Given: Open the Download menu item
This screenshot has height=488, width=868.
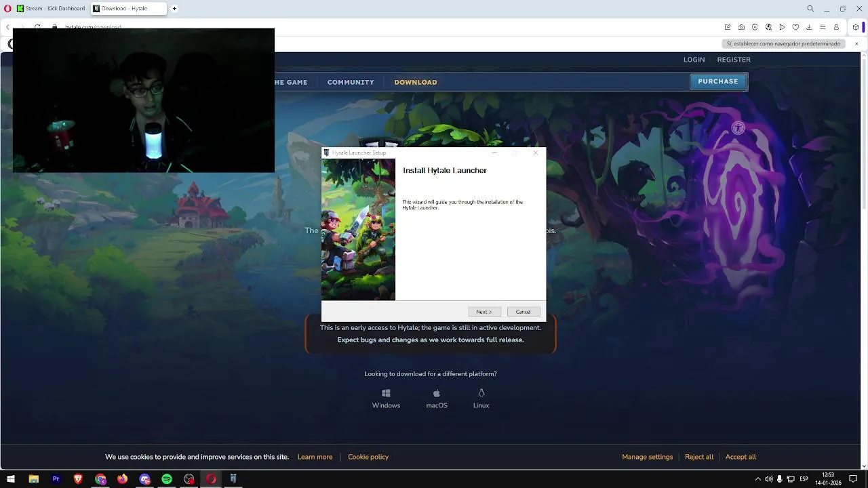Looking at the screenshot, I should tap(416, 82).
